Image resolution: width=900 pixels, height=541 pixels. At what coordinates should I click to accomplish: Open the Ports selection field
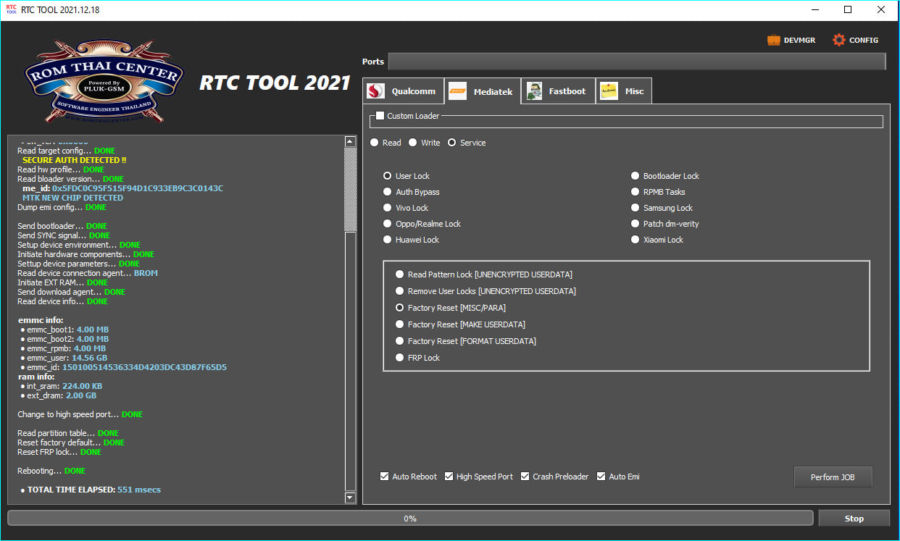637,61
